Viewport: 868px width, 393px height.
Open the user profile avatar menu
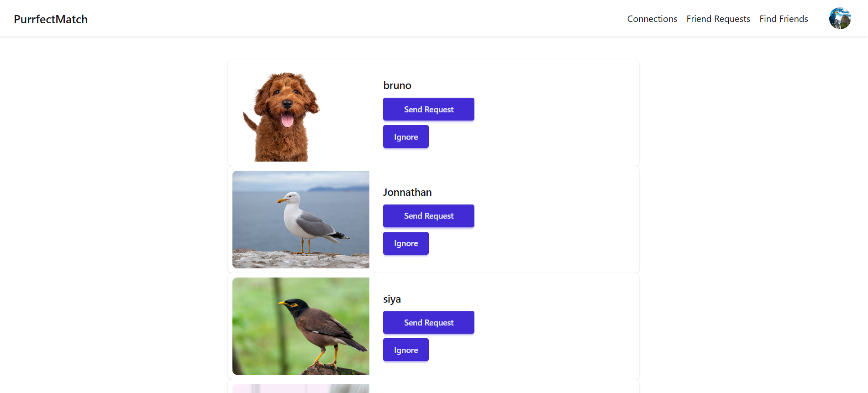click(x=840, y=18)
